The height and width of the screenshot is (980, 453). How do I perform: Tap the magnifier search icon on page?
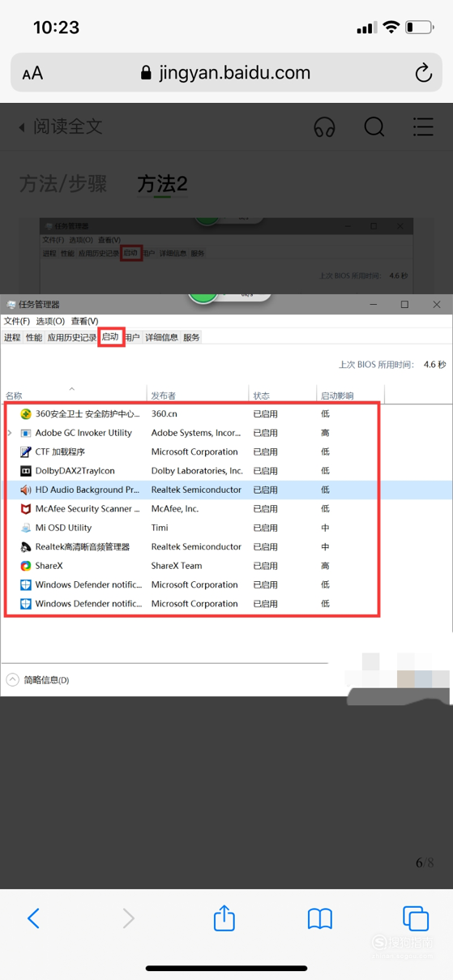[374, 127]
